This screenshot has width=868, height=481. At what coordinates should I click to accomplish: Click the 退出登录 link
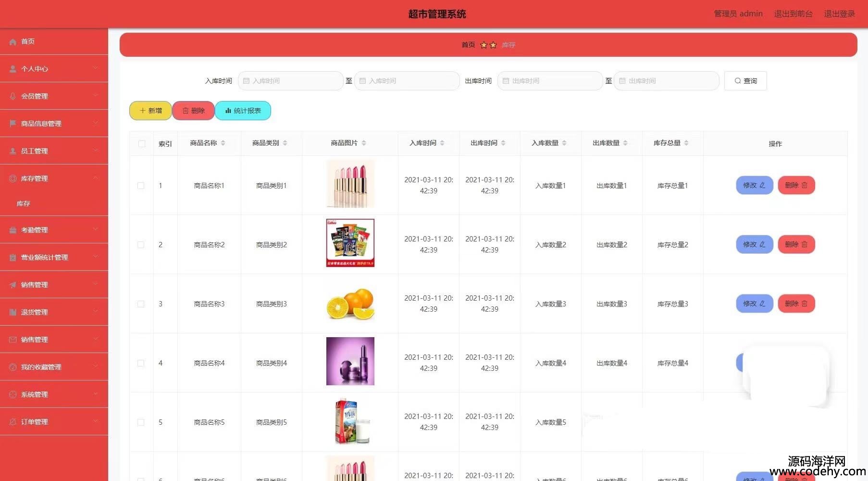click(x=839, y=14)
